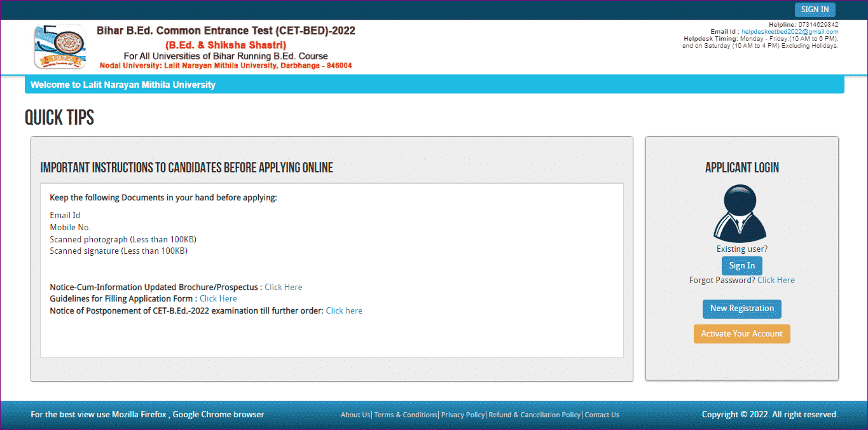Click the Bihar B.Ed. Common Entrance Test title
868x430 pixels.
[x=226, y=31]
